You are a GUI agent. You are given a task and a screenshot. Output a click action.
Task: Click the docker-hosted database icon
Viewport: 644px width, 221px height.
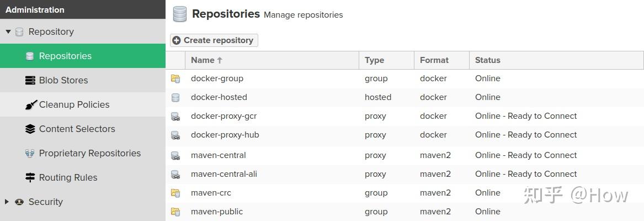[x=175, y=97]
